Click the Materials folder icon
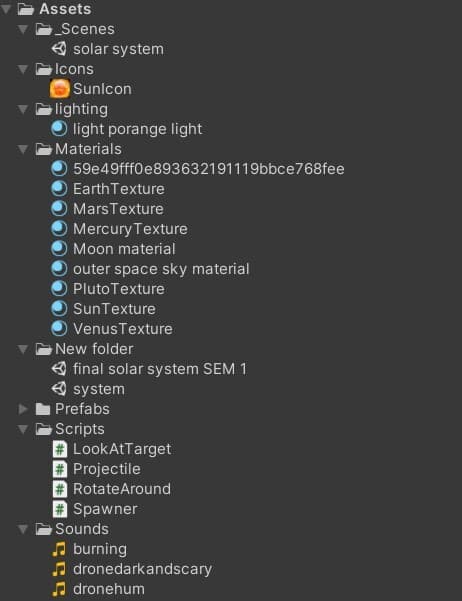Viewport: 462px width, 601px height. 43,149
